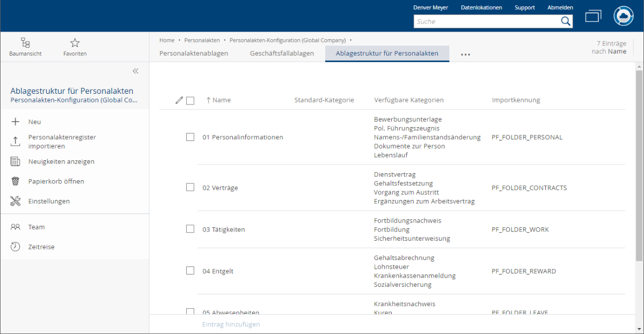Check the 01 Personalinformationen row checkbox
Viewport: 644px width, 334px height.
tap(190, 137)
